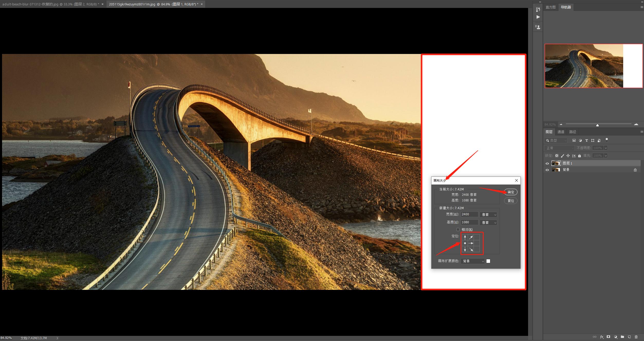Add a layer mask

(608, 337)
